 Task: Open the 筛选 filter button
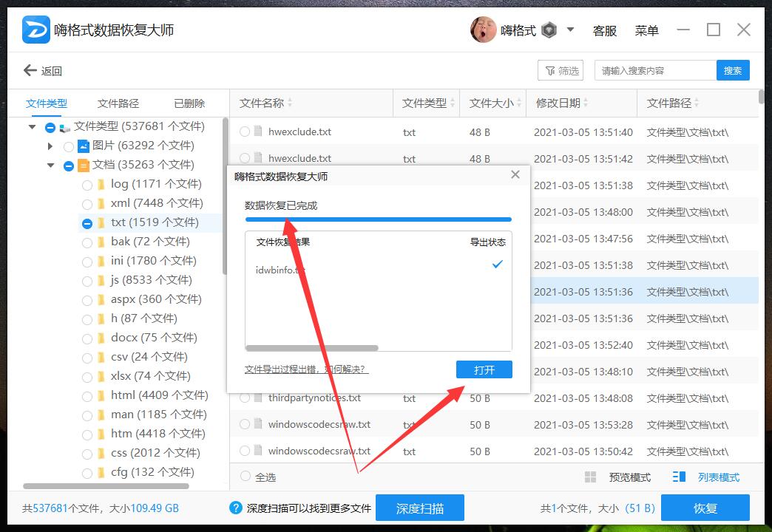[x=561, y=70]
